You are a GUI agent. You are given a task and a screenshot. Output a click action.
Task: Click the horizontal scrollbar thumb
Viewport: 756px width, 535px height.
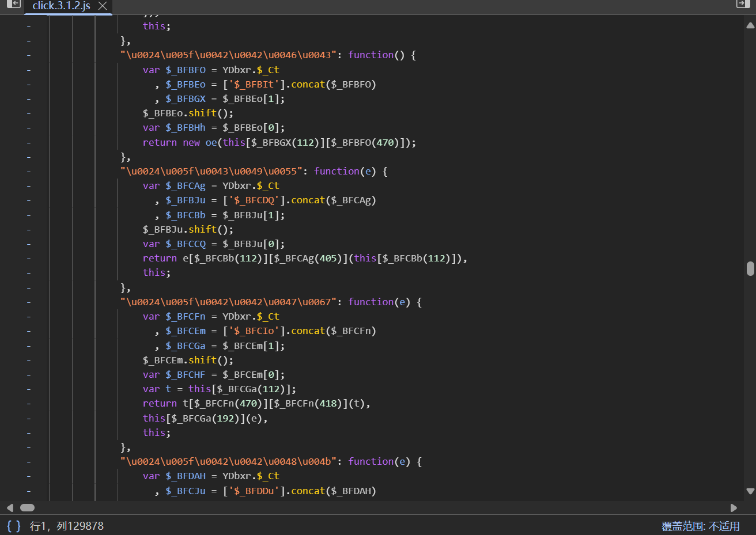tap(28, 508)
